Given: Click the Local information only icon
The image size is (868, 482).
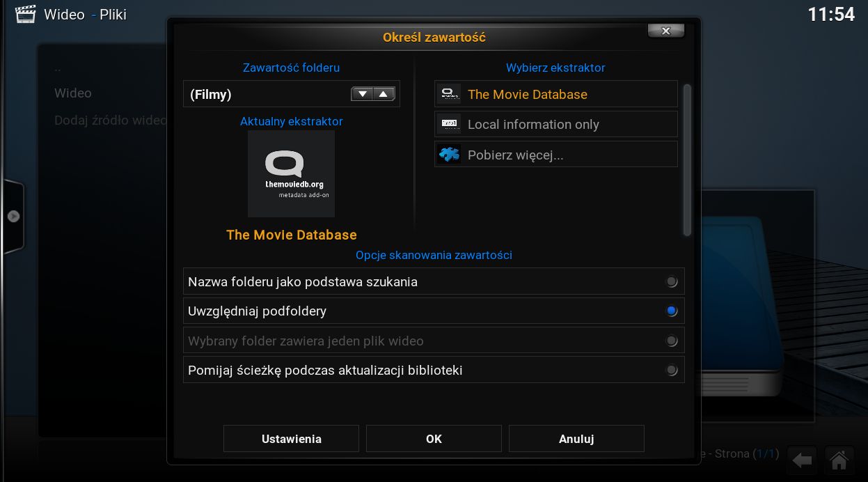Looking at the screenshot, I should tap(449, 124).
